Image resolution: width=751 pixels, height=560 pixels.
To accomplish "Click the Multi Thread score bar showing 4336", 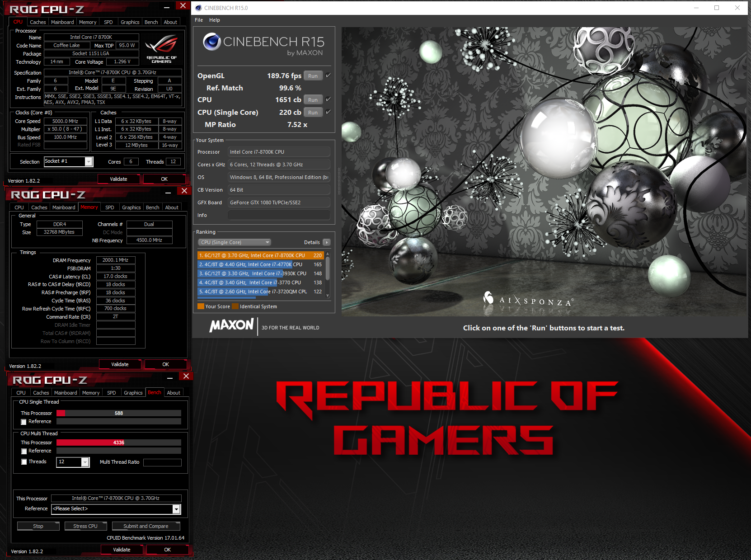I will [x=119, y=442].
